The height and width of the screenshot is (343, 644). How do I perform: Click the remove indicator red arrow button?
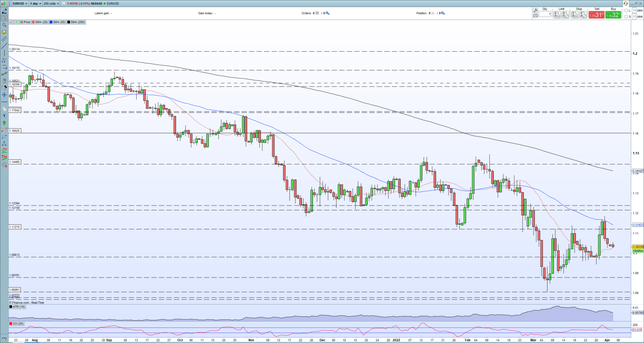tap(11, 22)
